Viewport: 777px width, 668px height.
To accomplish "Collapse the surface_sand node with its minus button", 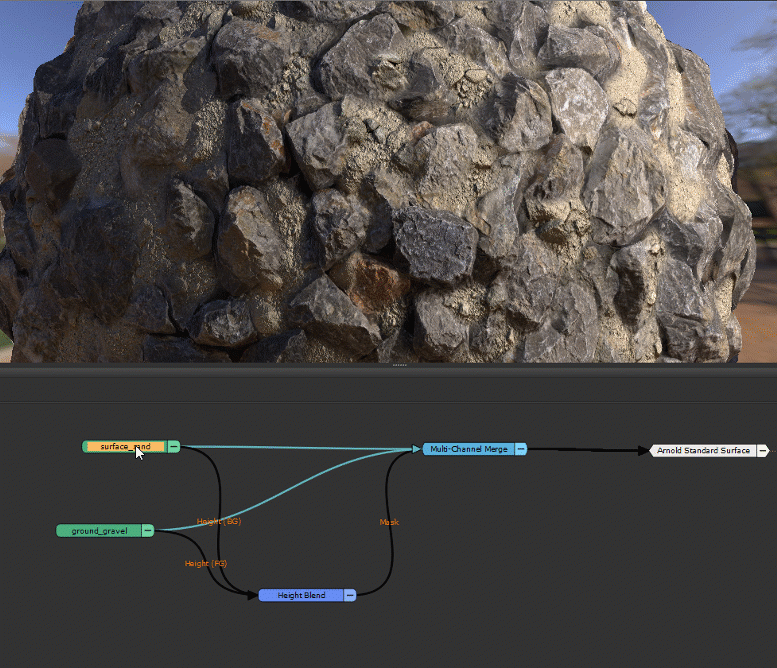I will click(173, 447).
